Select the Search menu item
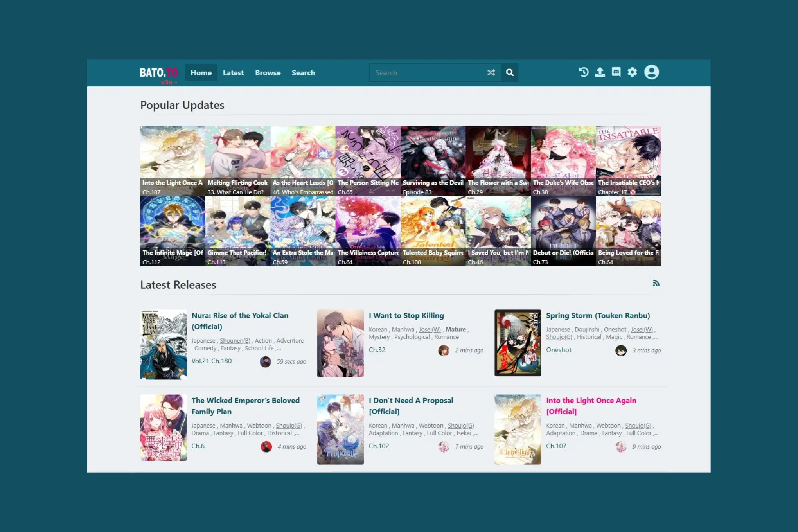The image size is (798, 532). tap(303, 72)
